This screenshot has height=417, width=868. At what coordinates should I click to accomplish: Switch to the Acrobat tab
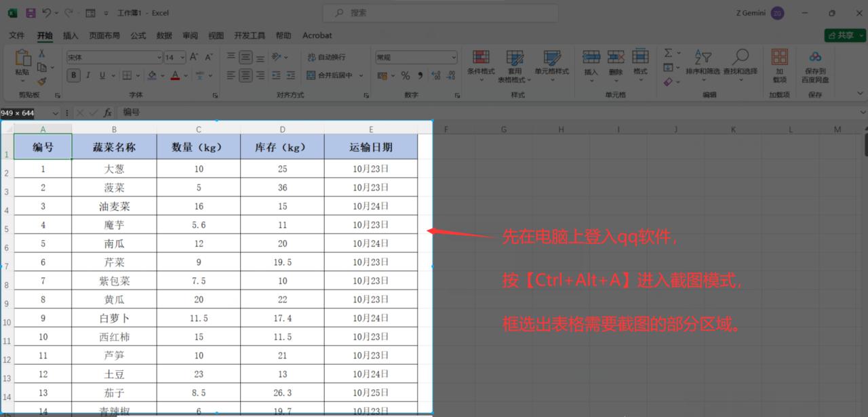pyautogui.click(x=317, y=35)
